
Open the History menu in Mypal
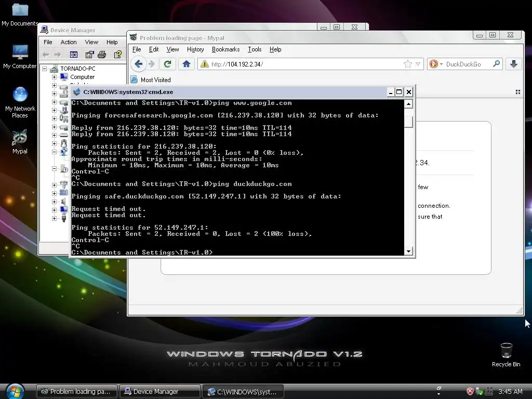(x=195, y=49)
